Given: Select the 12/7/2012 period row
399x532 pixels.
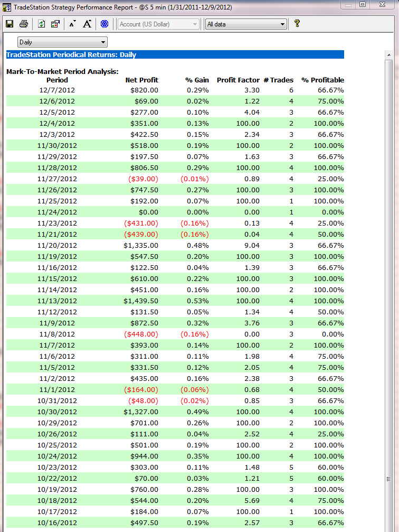Looking at the screenshot, I should pyautogui.click(x=57, y=90).
